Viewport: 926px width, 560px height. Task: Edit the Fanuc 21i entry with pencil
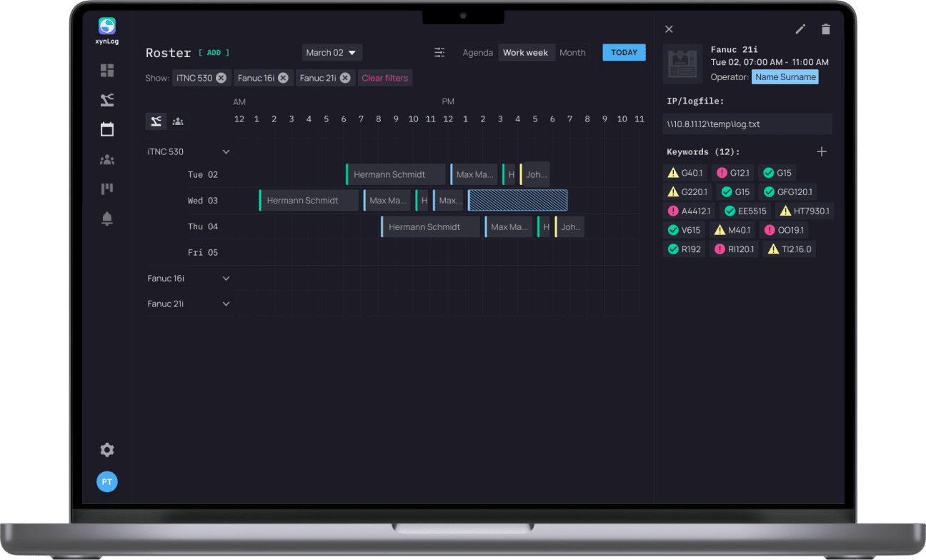tap(800, 29)
